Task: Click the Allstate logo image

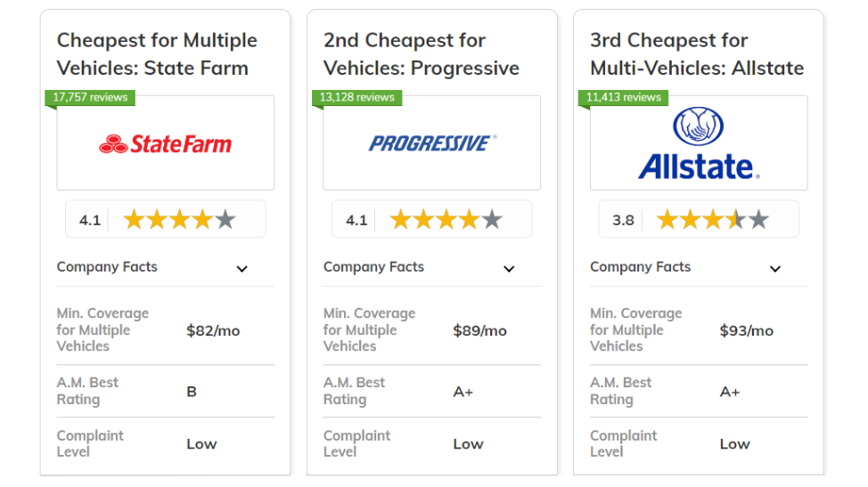Action: (699, 143)
